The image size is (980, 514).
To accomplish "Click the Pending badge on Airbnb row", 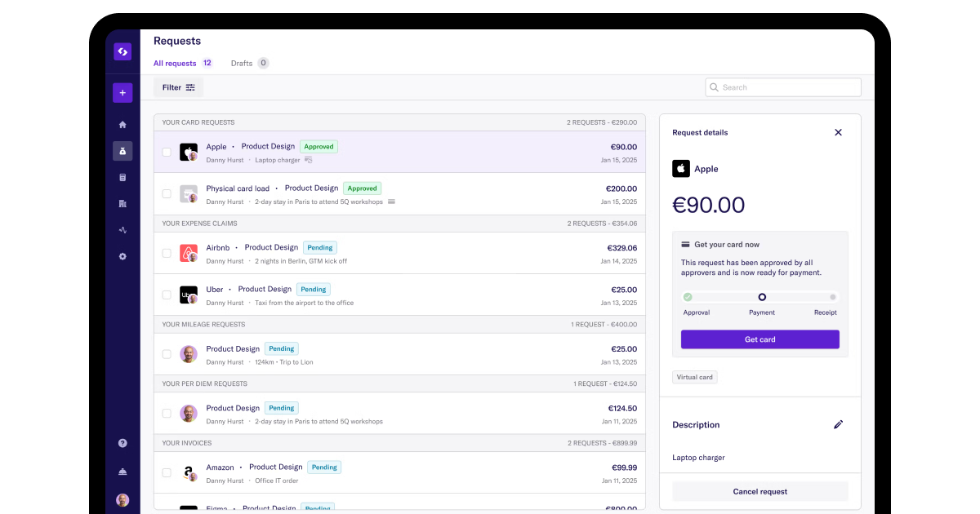I will point(320,247).
